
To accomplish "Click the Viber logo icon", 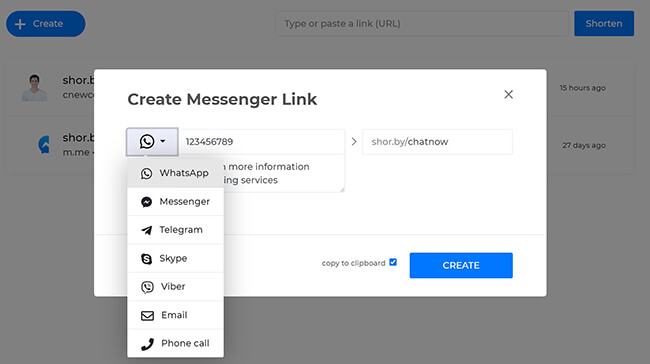I will [147, 287].
